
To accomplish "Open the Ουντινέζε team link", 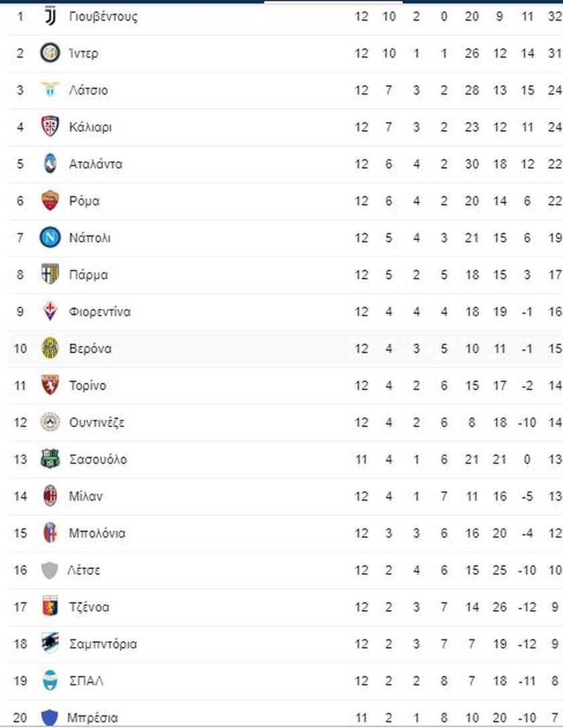I will pyautogui.click(x=97, y=422).
